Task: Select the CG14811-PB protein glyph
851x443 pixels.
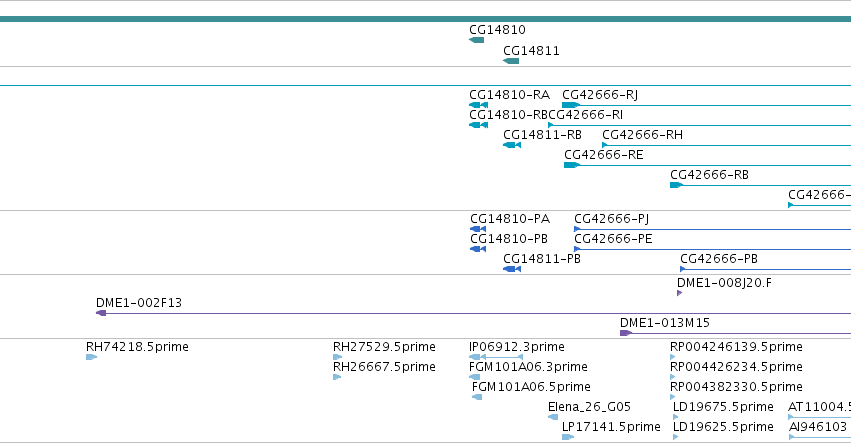Action: tap(512, 269)
